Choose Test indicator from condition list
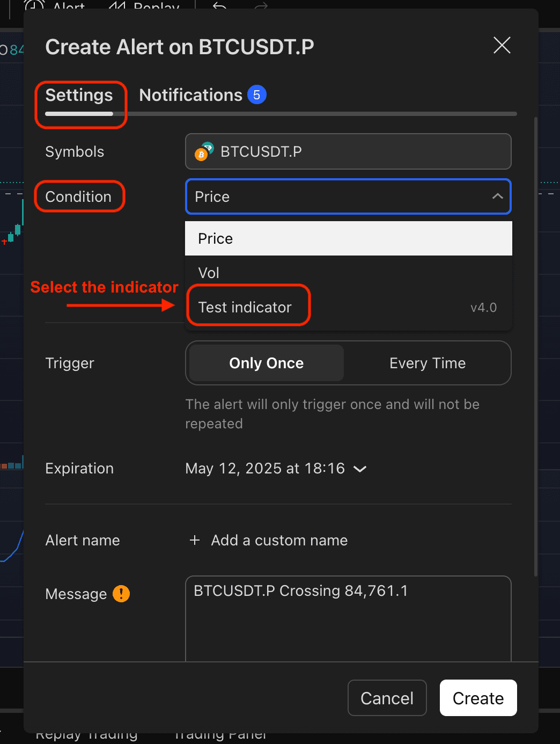This screenshot has height=744, width=560. tap(245, 307)
